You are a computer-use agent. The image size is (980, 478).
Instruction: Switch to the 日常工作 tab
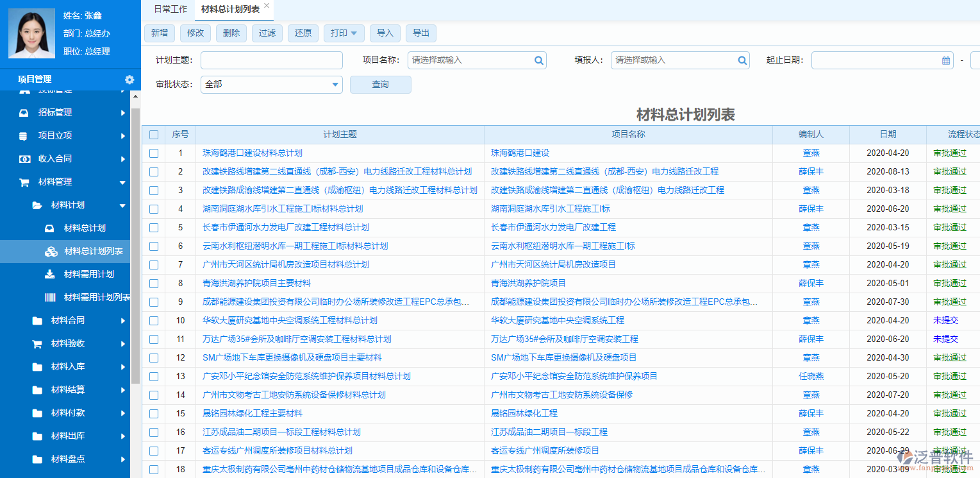point(170,9)
